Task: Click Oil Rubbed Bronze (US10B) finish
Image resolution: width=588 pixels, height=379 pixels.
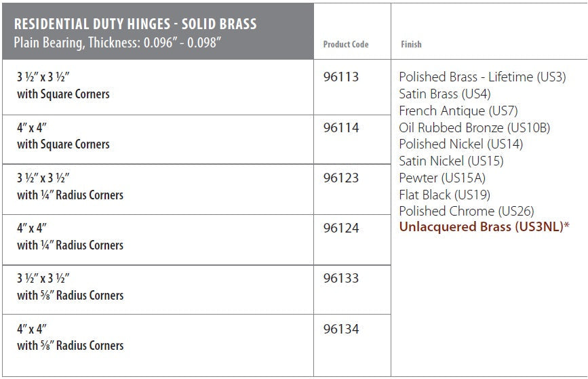Action: (474, 127)
